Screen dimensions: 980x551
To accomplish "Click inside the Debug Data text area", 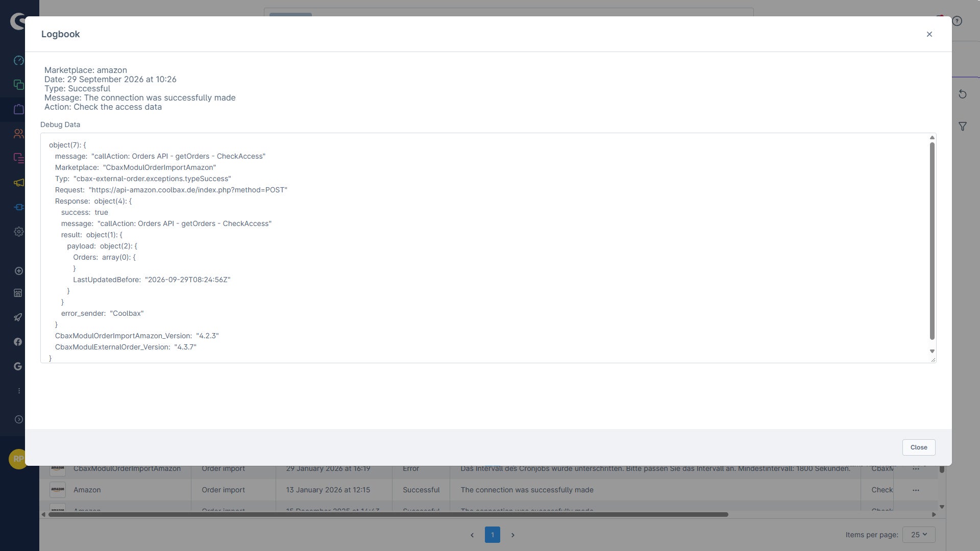I will point(485,248).
